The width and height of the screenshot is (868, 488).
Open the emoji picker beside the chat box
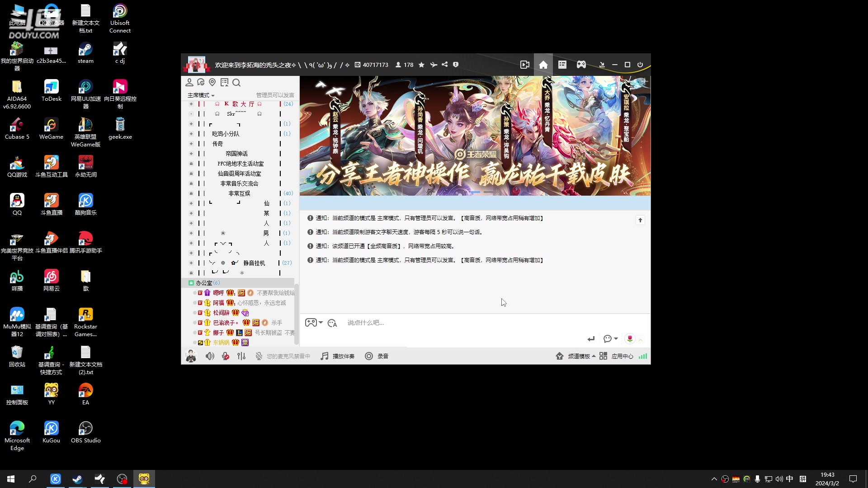click(332, 323)
